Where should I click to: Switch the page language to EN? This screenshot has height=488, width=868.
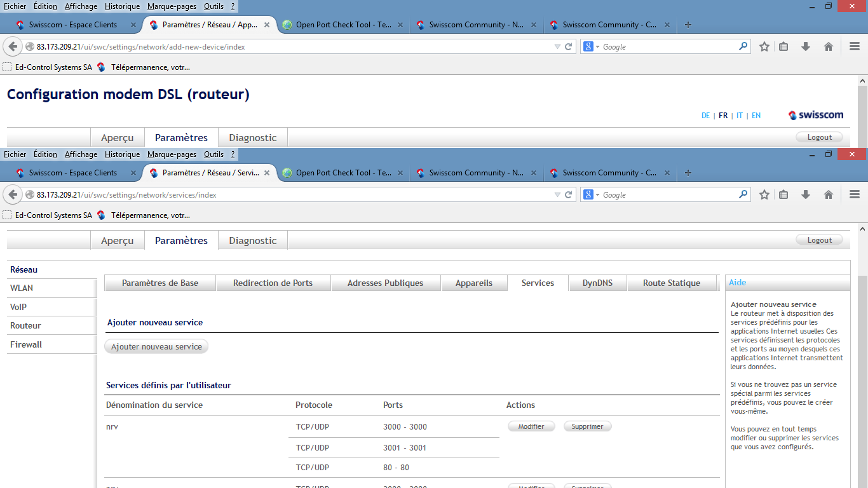756,116
